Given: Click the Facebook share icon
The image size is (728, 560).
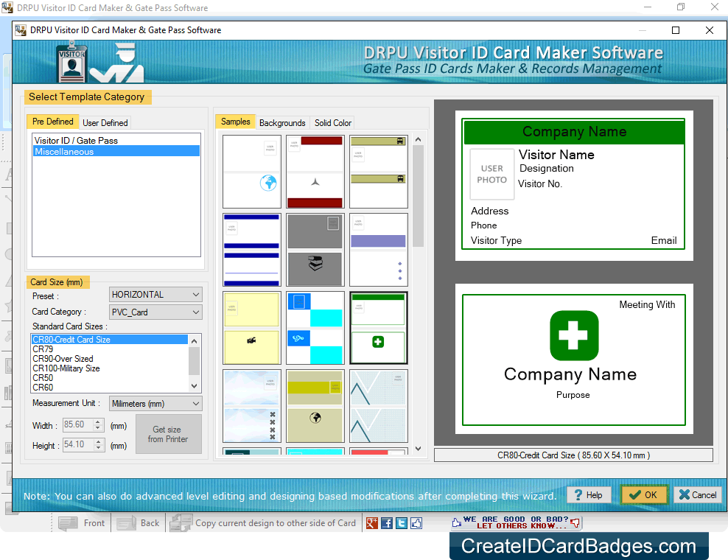Looking at the screenshot, I should 387,523.
